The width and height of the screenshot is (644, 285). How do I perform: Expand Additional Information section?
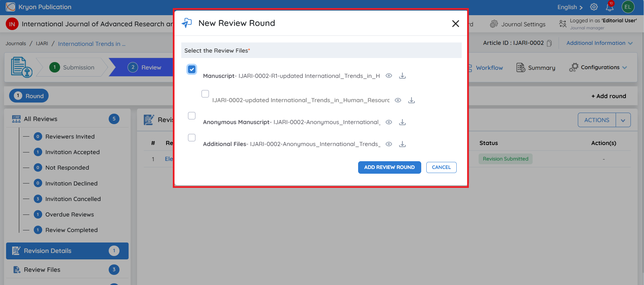click(x=599, y=43)
